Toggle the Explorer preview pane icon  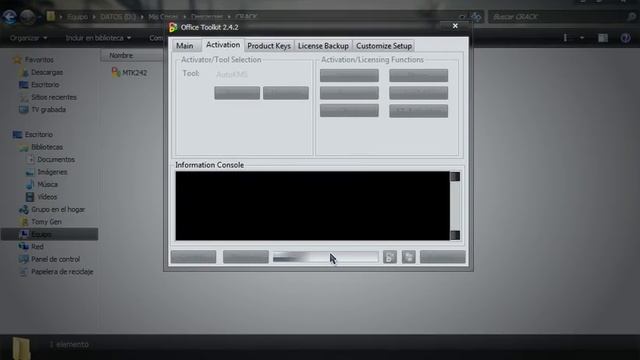603,38
